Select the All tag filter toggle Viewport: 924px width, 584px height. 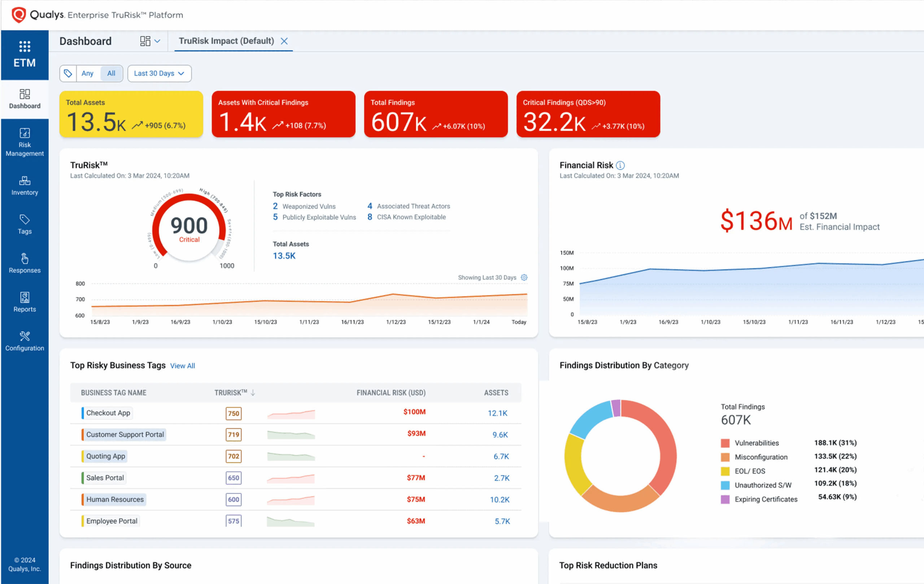tap(111, 73)
